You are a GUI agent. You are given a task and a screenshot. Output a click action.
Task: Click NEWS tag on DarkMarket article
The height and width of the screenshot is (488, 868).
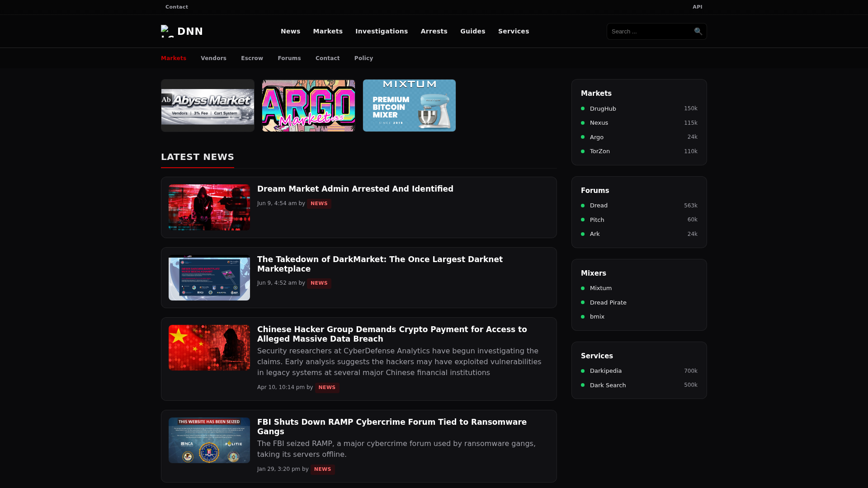[319, 283]
